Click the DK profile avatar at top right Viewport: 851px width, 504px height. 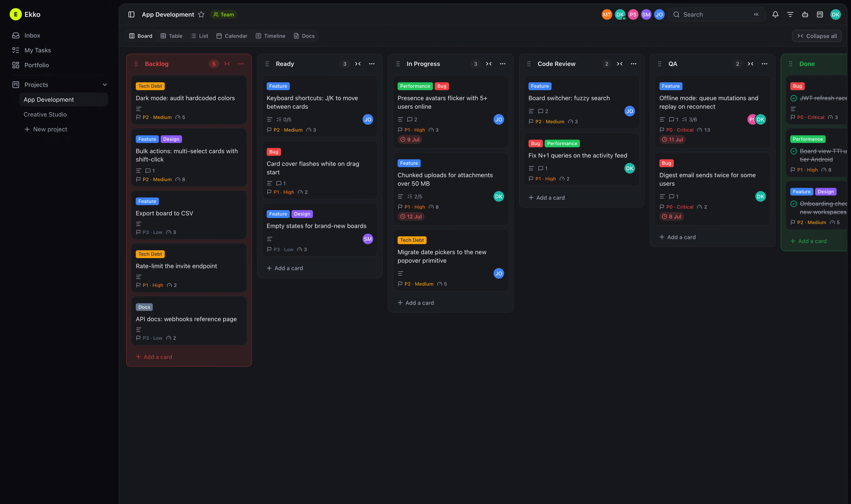835,14
